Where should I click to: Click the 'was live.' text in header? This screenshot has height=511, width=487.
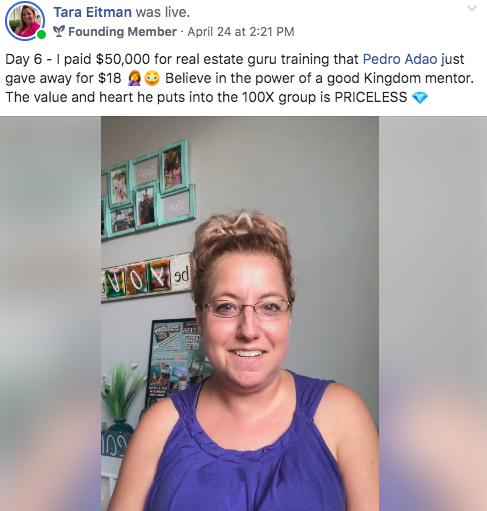[163, 12]
